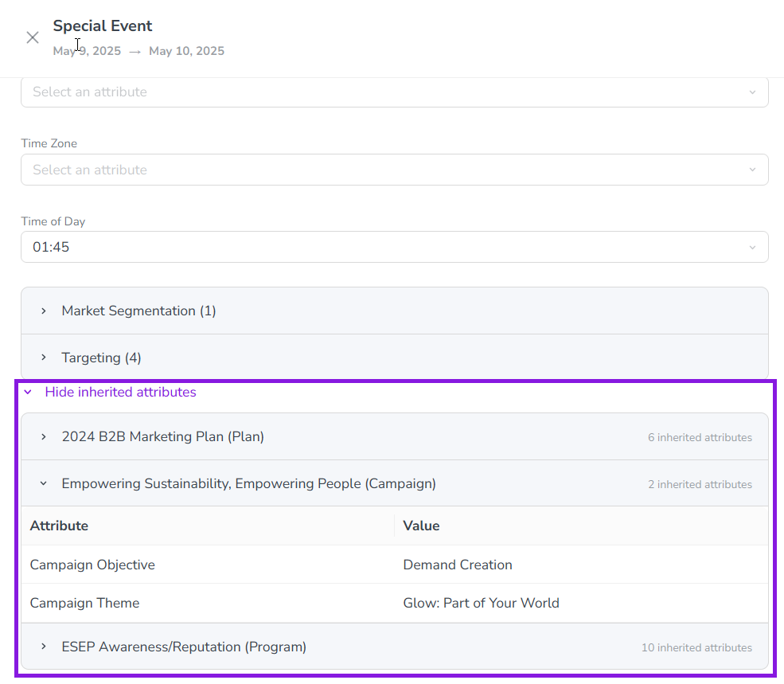
Task: Change the 01:45 Time of Day value
Action: point(395,247)
